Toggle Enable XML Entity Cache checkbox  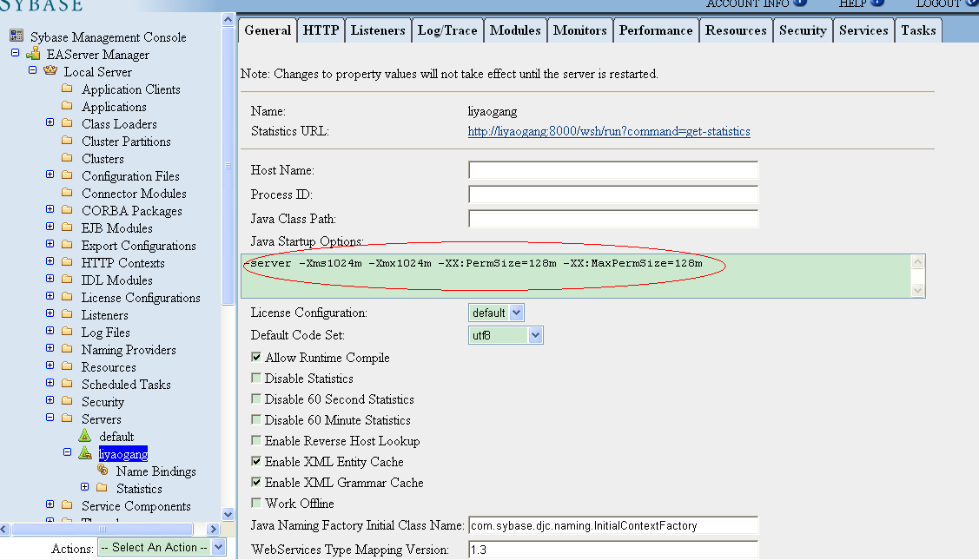coord(256,461)
